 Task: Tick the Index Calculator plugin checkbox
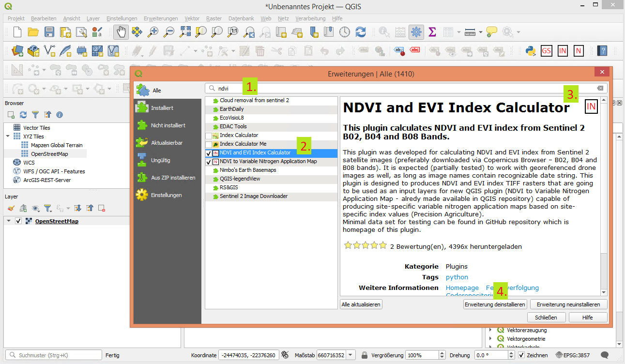(208, 136)
